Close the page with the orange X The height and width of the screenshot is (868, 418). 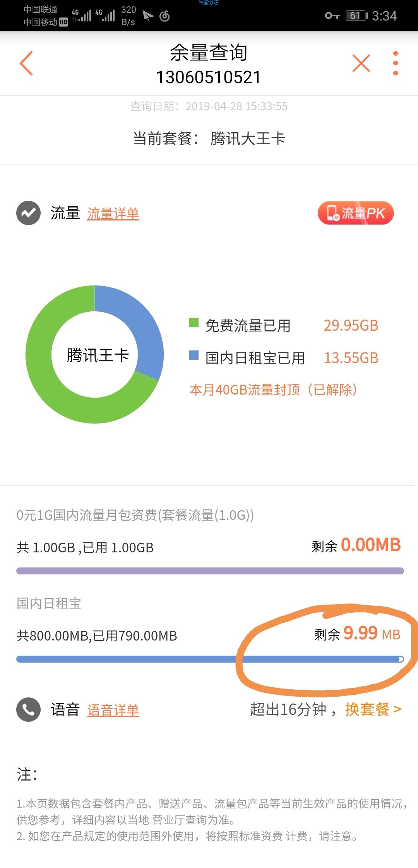point(361,63)
